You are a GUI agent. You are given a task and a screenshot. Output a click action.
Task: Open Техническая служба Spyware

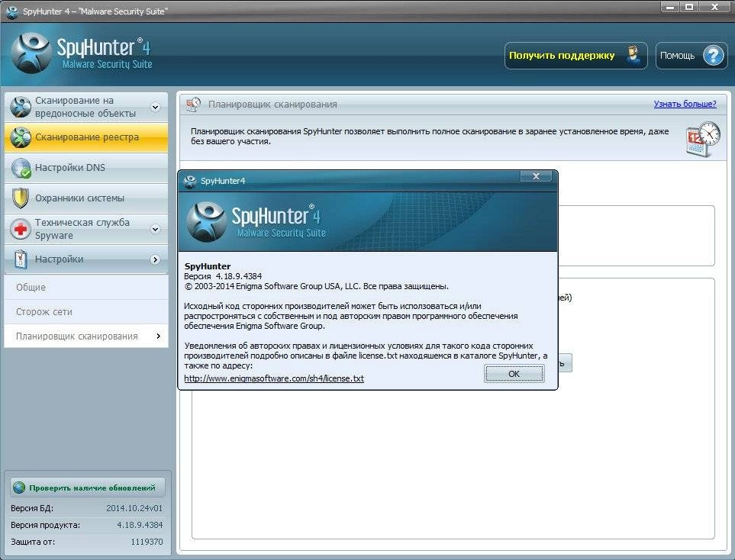click(x=86, y=229)
